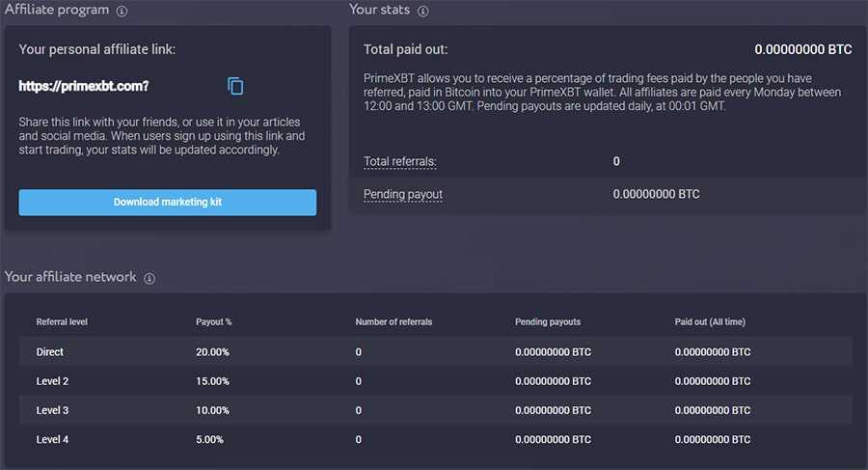Click the Total paid out BTC amount
This screenshot has width=868, height=470.
click(x=802, y=49)
